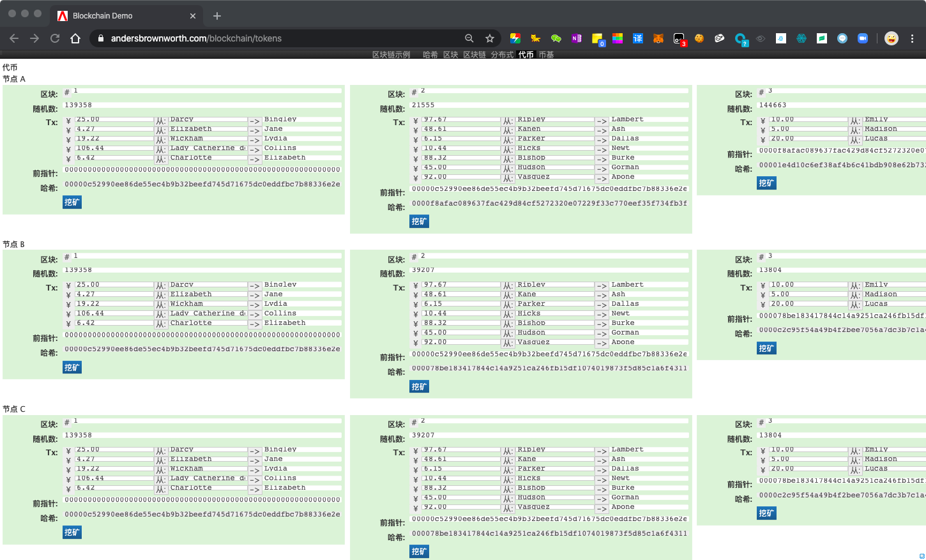Click 挖矿 on Node C block 1
This screenshot has width=926, height=560.
[72, 533]
